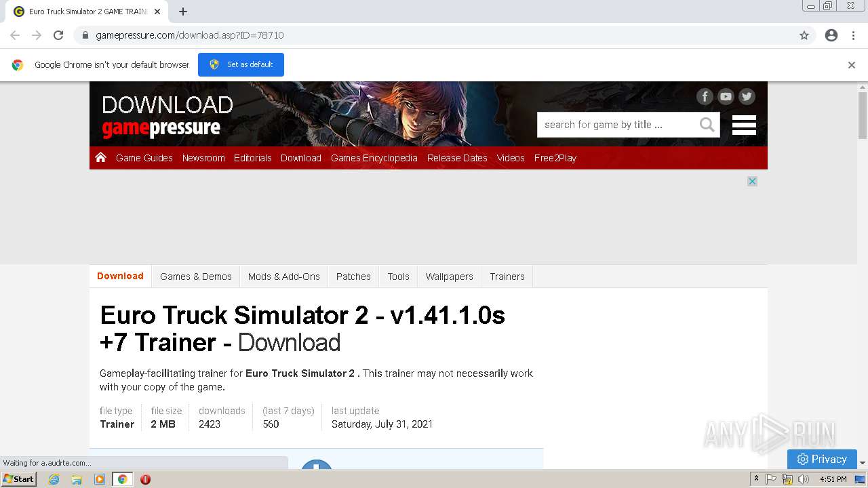Click the browser forward arrow
This screenshot has height=488, width=868.
(37, 35)
